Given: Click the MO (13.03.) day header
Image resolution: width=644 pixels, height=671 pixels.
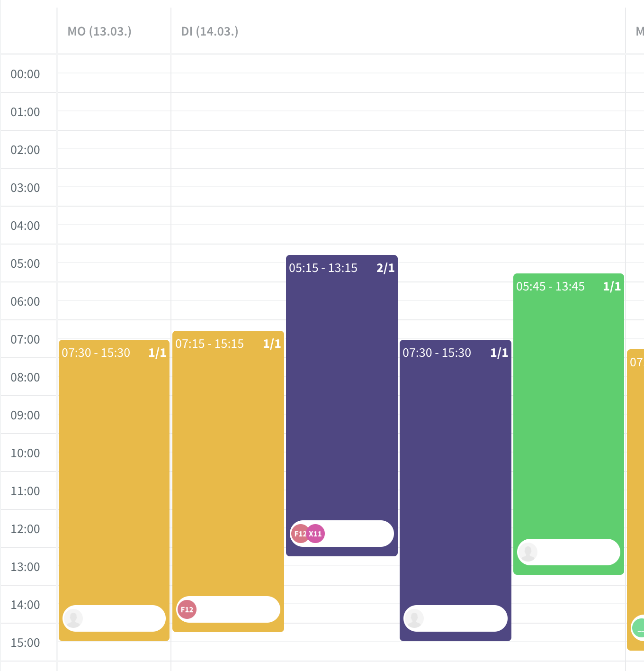Looking at the screenshot, I should [98, 32].
